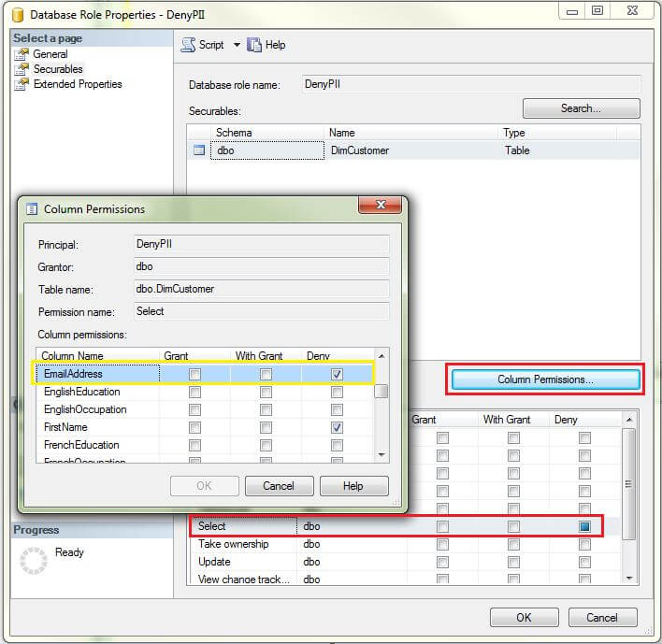Toggle With Grant checkbox for EmailAddress
Viewport: 662px width, 644px height.
[x=266, y=374]
